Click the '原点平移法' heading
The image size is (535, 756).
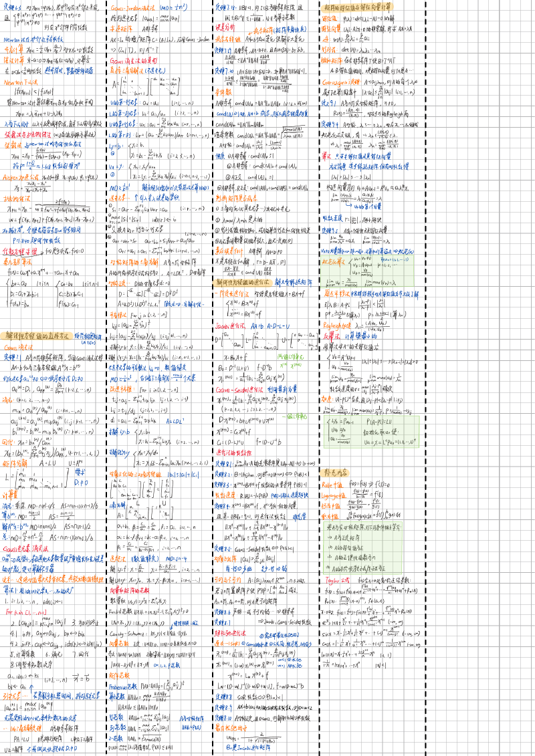[337, 293]
